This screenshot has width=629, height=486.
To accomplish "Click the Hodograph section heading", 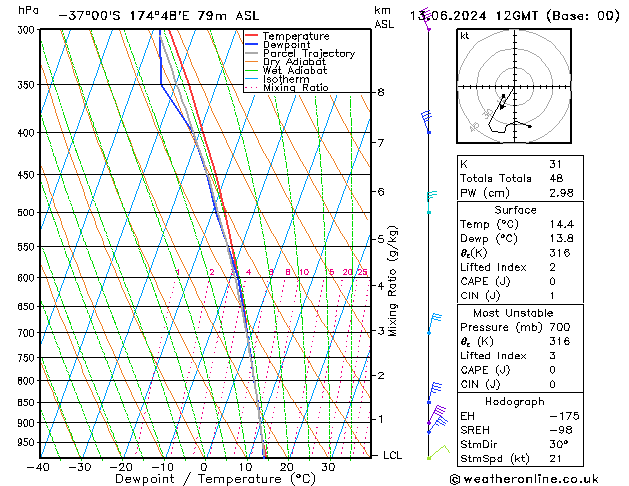I will click(x=515, y=401).
